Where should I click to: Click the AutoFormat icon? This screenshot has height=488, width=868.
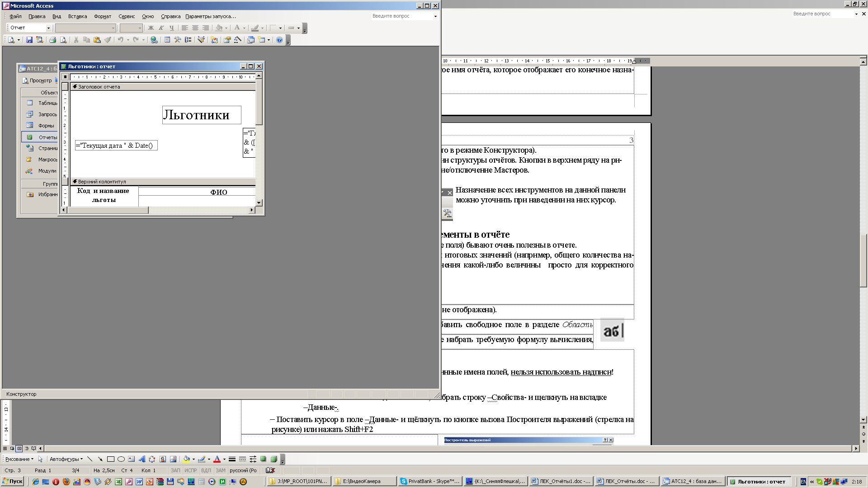pyautogui.click(x=201, y=40)
